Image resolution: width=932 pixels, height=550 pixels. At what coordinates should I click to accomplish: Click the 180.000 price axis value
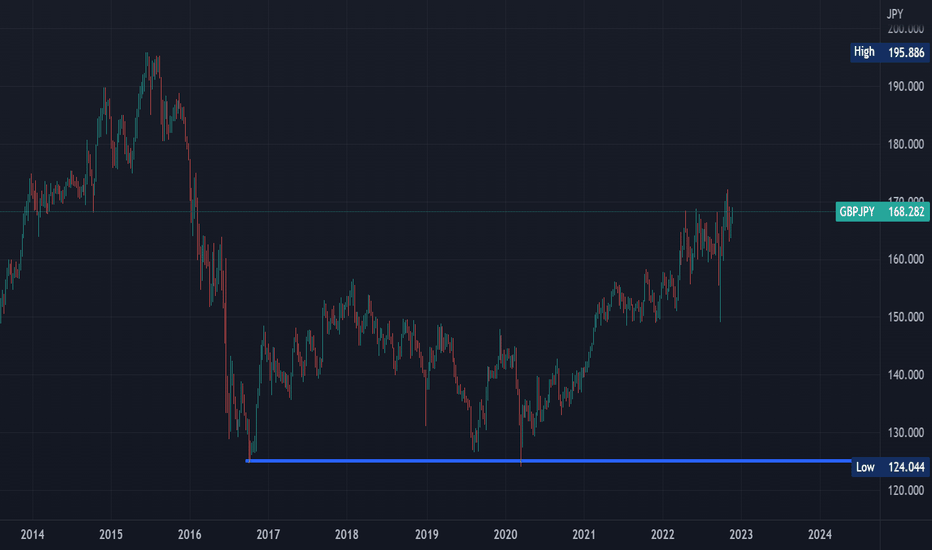906,144
